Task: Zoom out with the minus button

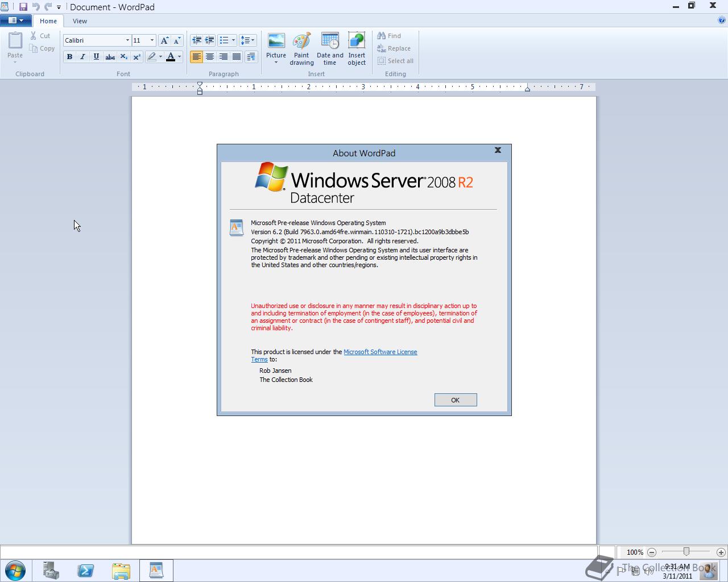Action: pos(652,552)
